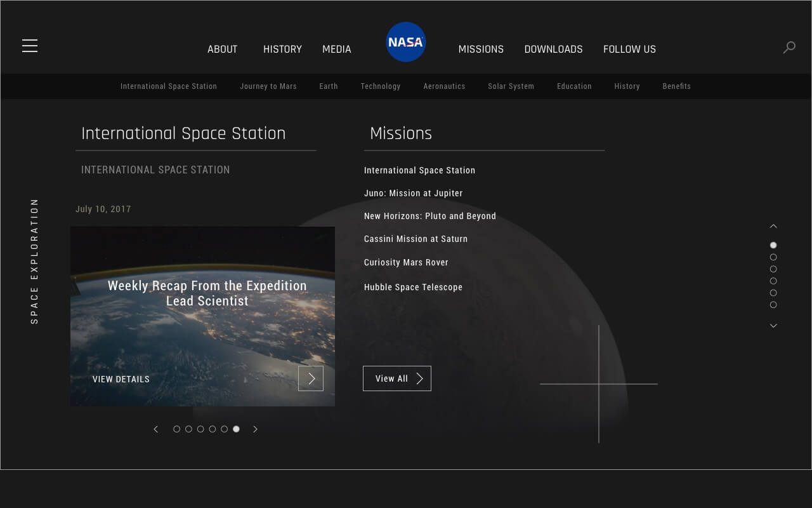
Task: Select Technology in sub-navigation
Action: pyautogui.click(x=381, y=86)
